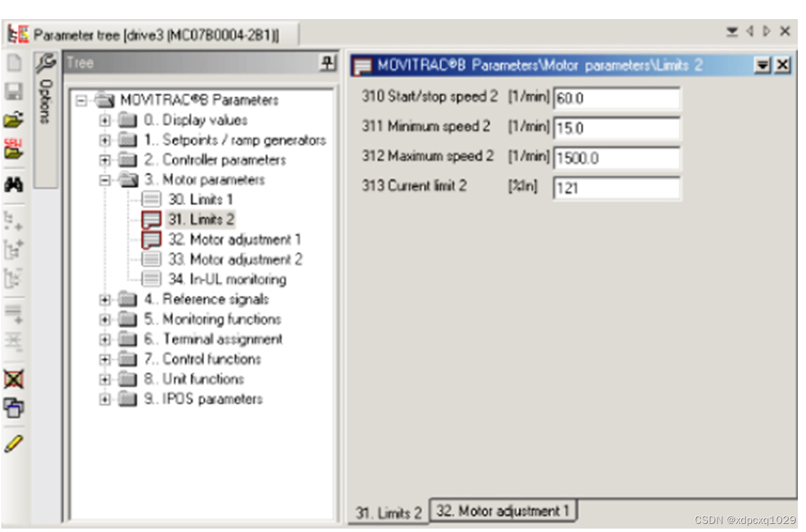Click the 30. Limits 1 page icon
This screenshot has width=806, height=532.
[151, 199]
